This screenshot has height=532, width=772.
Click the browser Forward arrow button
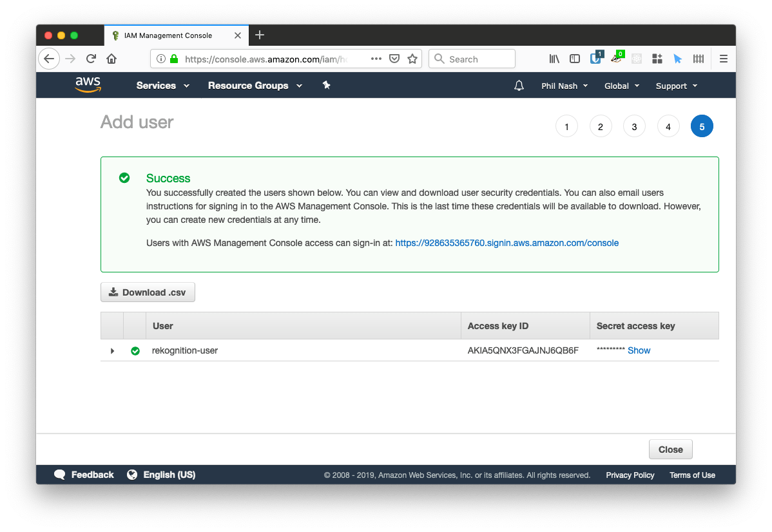tap(70, 59)
